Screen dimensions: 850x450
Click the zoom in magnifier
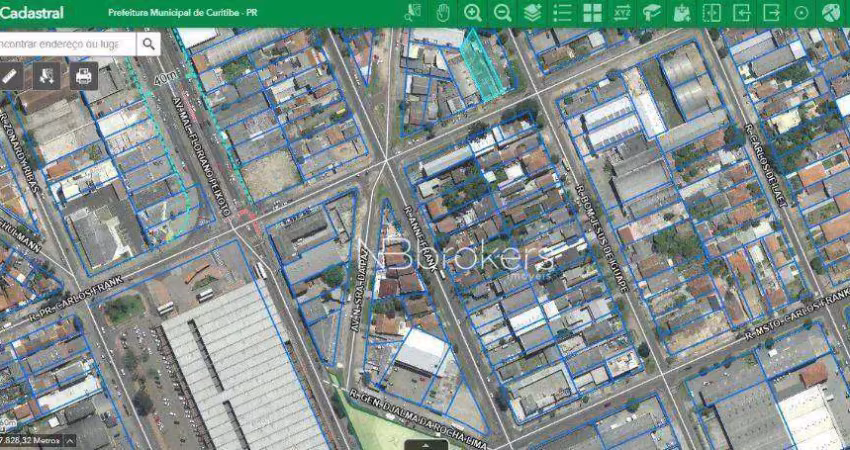(473, 13)
